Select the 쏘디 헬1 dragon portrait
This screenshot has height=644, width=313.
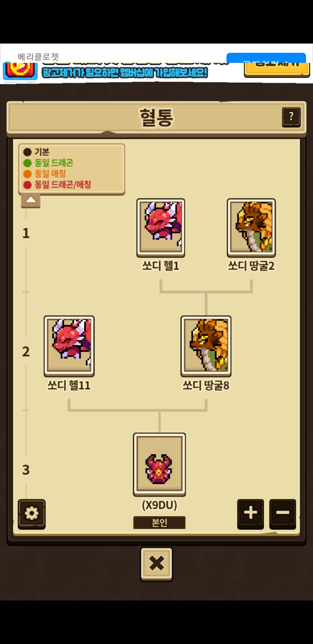point(161,228)
